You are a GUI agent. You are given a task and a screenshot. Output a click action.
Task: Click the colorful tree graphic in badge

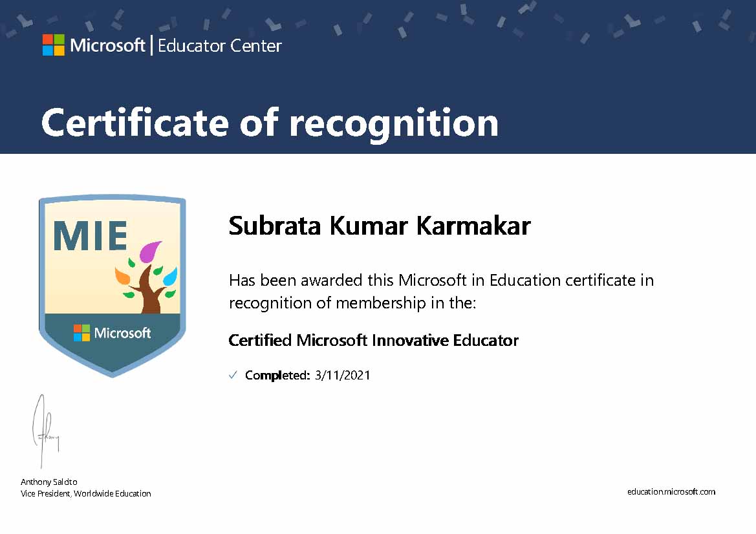pyautogui.click(x=147, y=277)
